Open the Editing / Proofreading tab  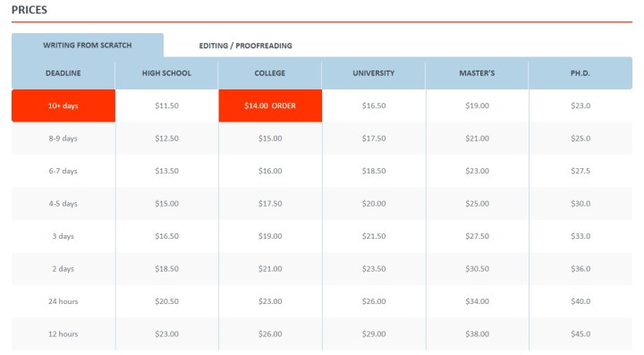246,46
